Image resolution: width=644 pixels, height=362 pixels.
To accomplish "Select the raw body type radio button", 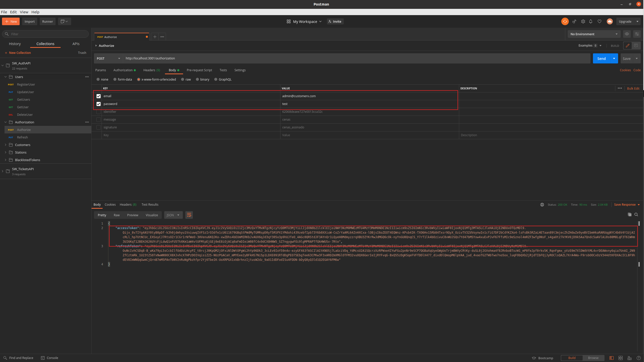I will (x=183, y=79).
